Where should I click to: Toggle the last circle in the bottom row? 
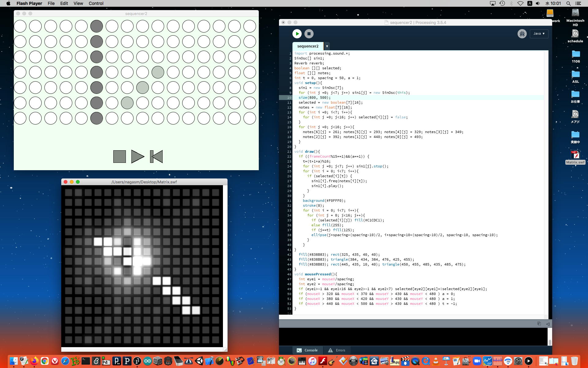tap(250, 118)
